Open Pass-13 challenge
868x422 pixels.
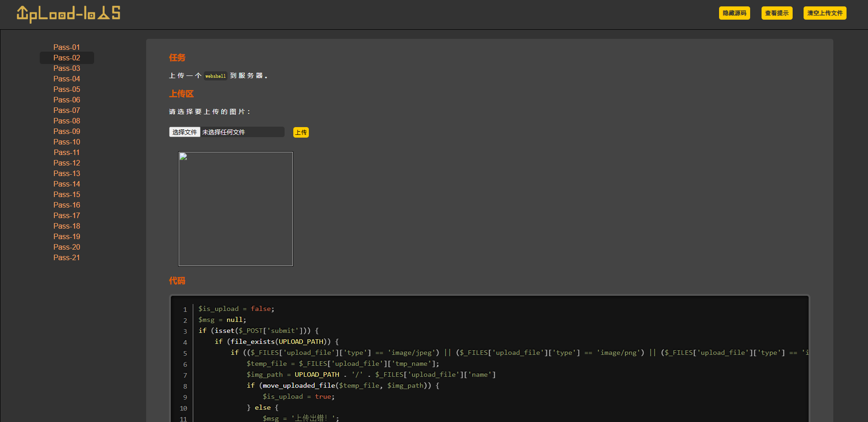pyautogui.click(x=67, y=173)
